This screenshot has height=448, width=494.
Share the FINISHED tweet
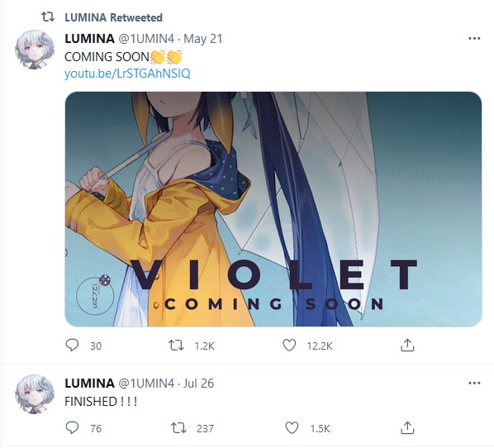[x=407, y=428]
